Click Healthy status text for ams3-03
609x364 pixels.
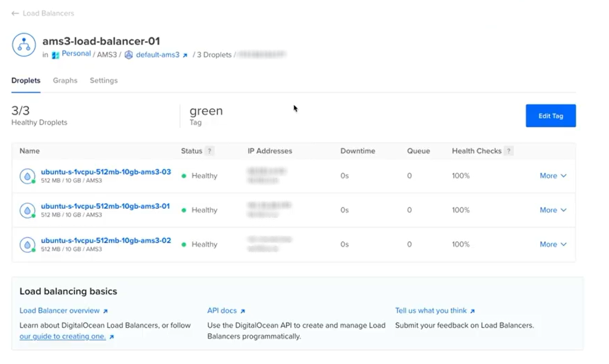pyautogui.click(x=204, y=176)
